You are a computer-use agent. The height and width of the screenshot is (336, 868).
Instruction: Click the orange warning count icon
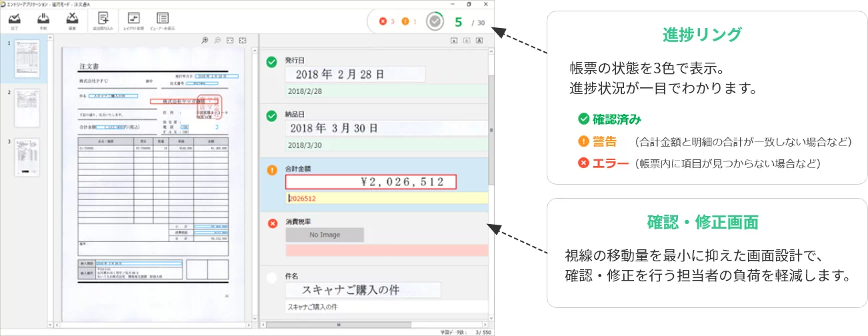tap(406, 21)
